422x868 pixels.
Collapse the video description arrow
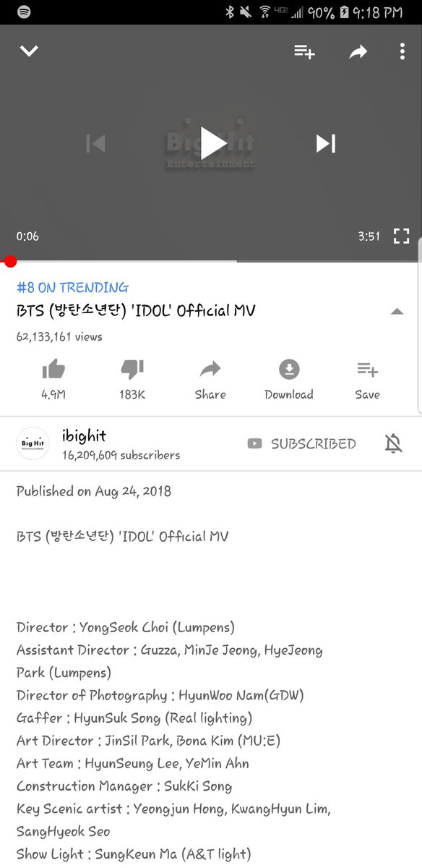click(x=396, y=312)
